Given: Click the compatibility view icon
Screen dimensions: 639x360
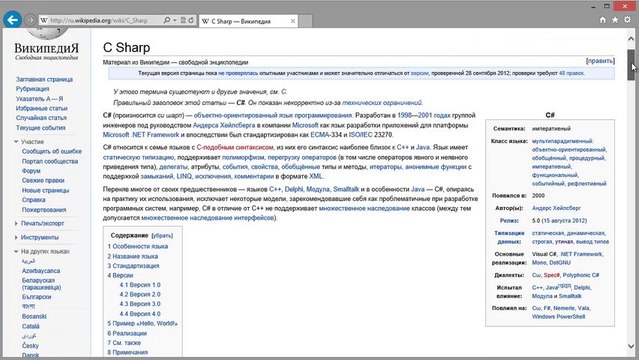Looking at the screenshot, I should (x=183, y=20).
